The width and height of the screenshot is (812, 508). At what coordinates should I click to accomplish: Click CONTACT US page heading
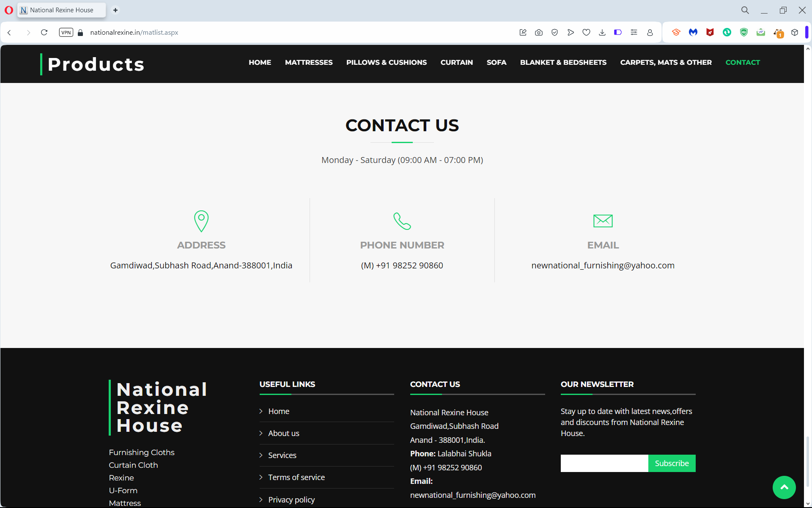pyautogui.click(x=402, y=125)
